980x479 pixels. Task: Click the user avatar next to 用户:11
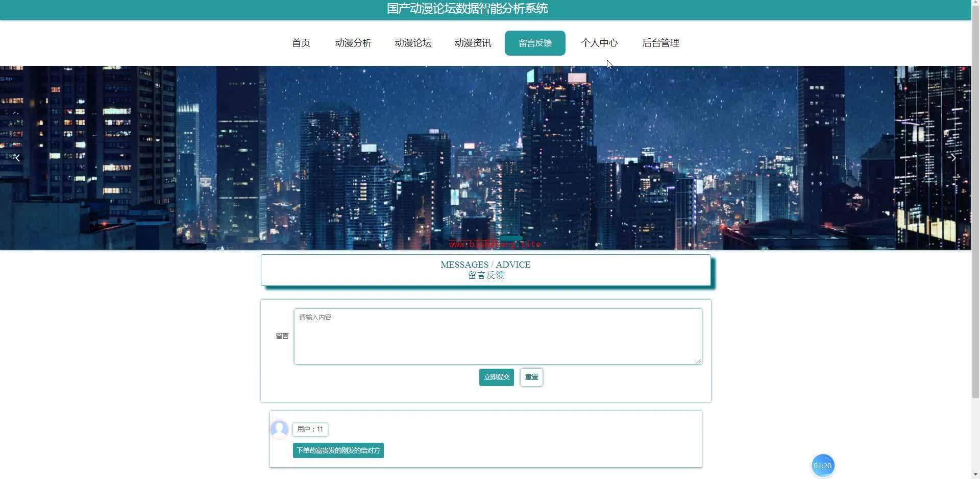(x=279, y=429)
